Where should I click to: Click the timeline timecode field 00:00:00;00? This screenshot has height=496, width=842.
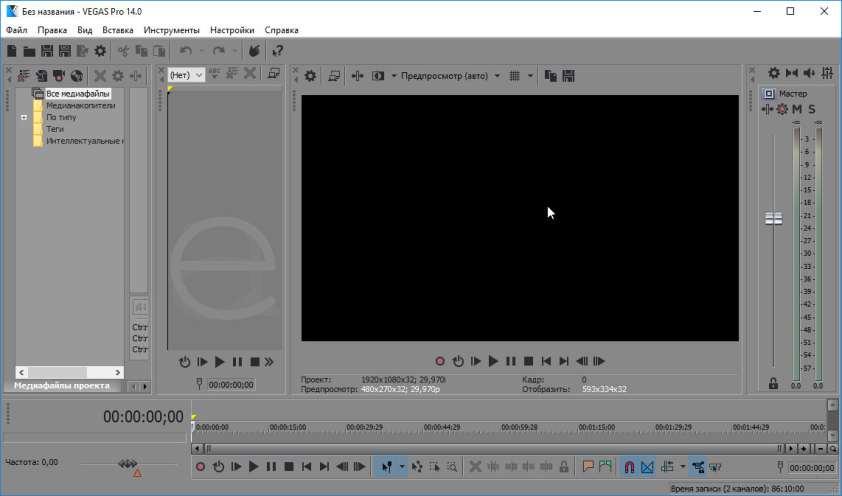click(143, 417)
